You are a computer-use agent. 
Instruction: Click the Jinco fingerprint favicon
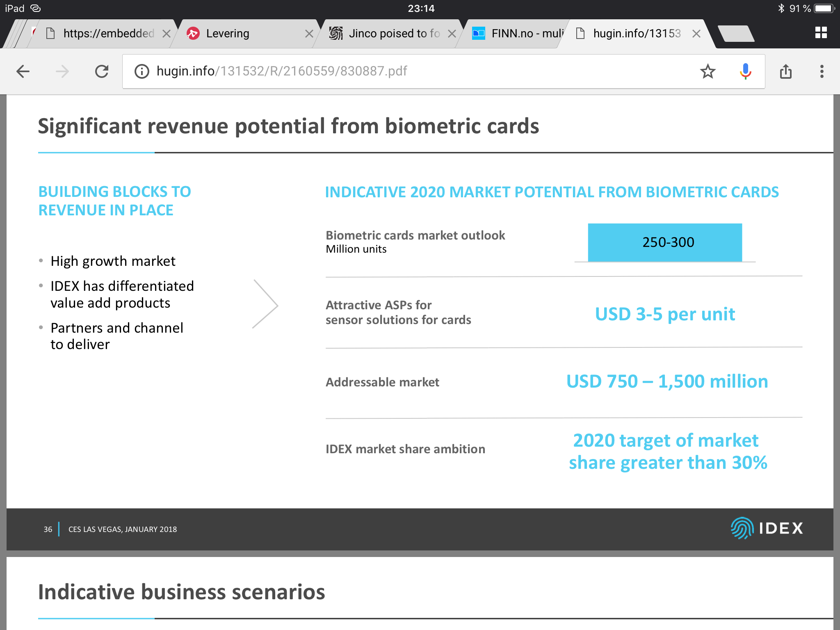pyautogui.click(x=336, y=33)
